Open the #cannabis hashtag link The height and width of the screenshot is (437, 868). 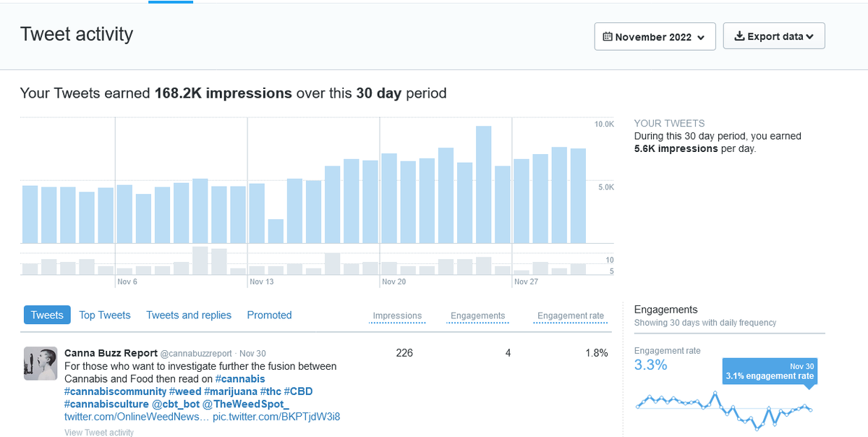click(x=240, y=378)
